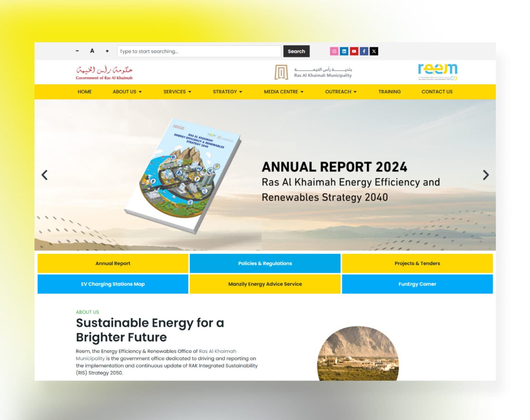This screenshot has width=530, height=420.
Task: Click the Ras Al Khaimah Municipality logo
Action: pos(313,72)
